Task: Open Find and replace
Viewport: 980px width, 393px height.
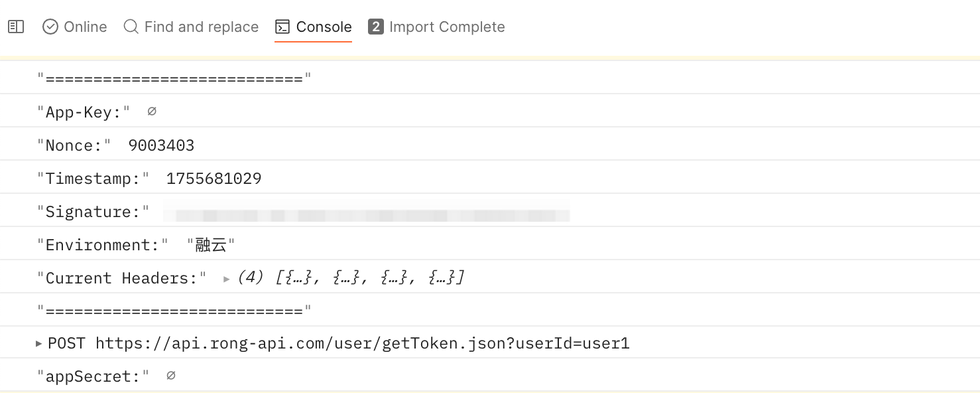Action: [x=192, y=27]
